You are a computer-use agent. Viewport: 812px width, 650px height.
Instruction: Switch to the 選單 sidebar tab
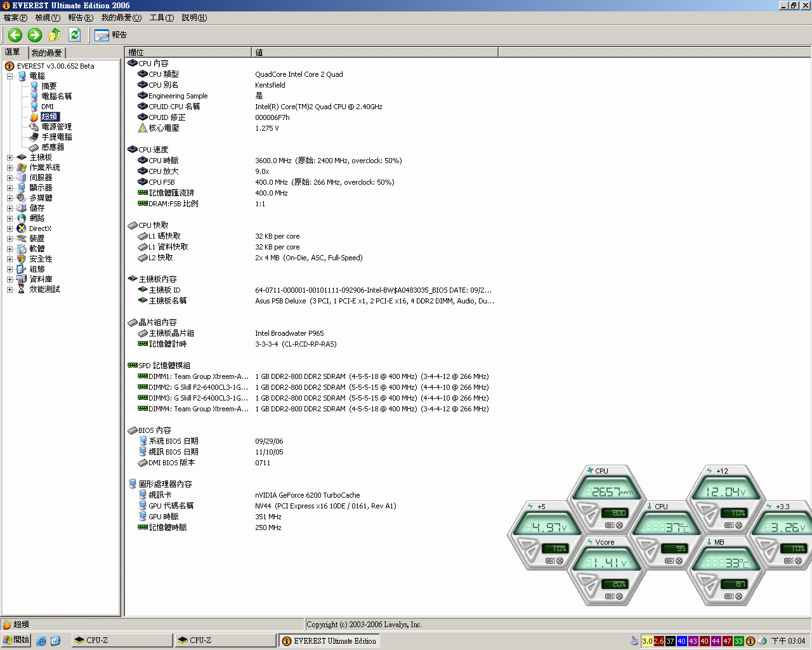(13, 52)
